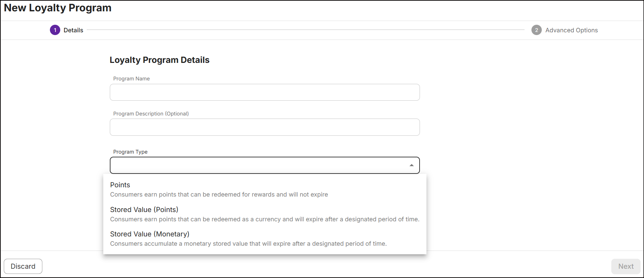Click the Loyalty Program Details heading
The height and width of the screenshot is (278, 644).
pos(159,60)
